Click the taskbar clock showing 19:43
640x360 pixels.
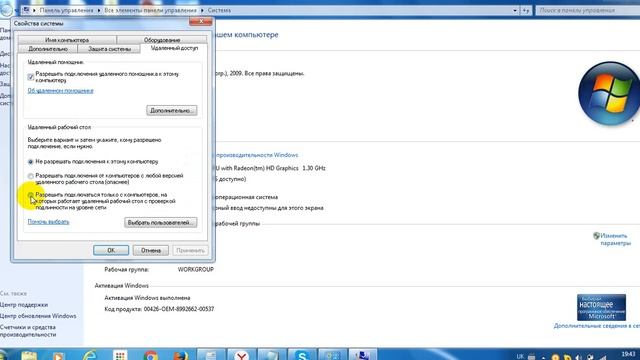(x=629, y=354)
